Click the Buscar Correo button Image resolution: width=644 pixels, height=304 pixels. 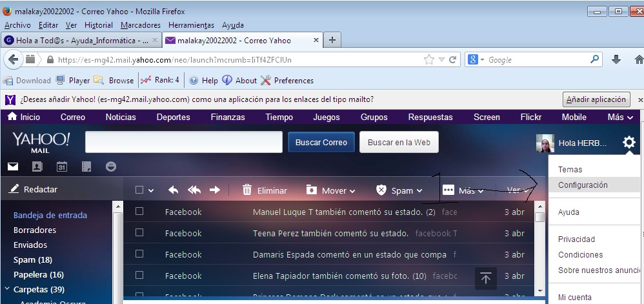[321, 142]
